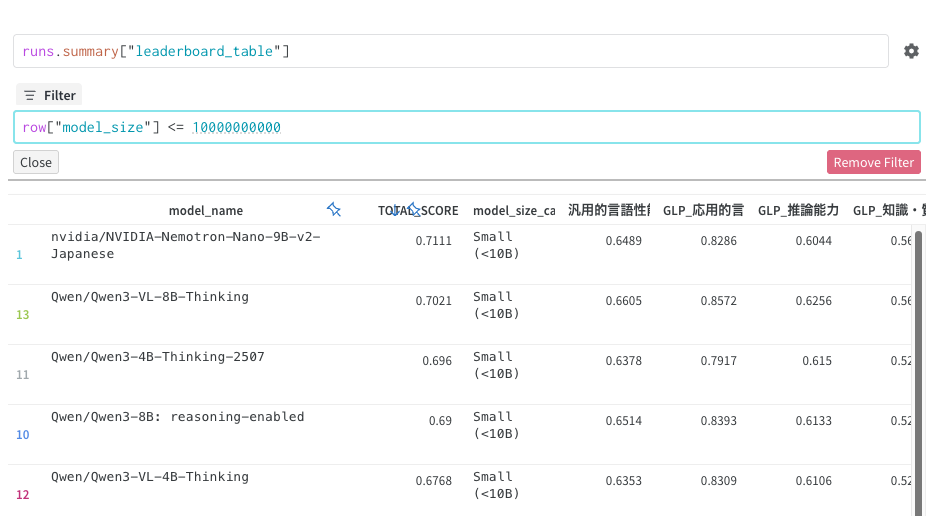Click the Filter label button
Screen dimensions: 937x516
tap(49, 95)
